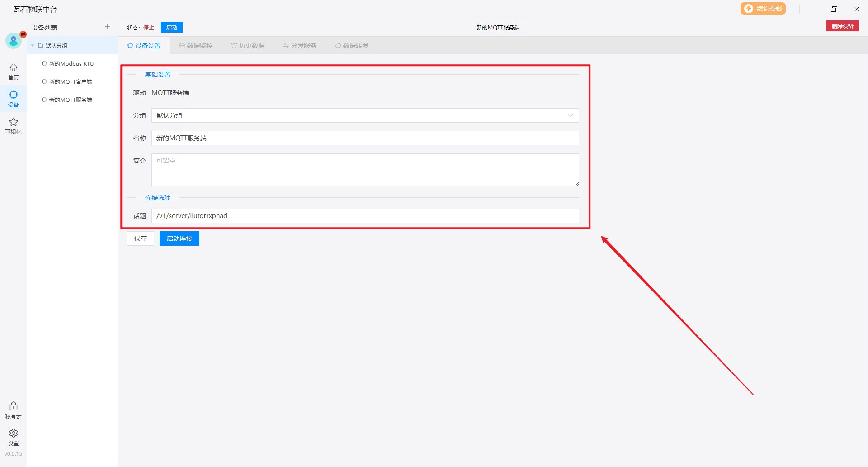868x467 pixels.
Task: Collapse the 默认分组 tree group
Action: pyautogui.click(x=33, y=46)
